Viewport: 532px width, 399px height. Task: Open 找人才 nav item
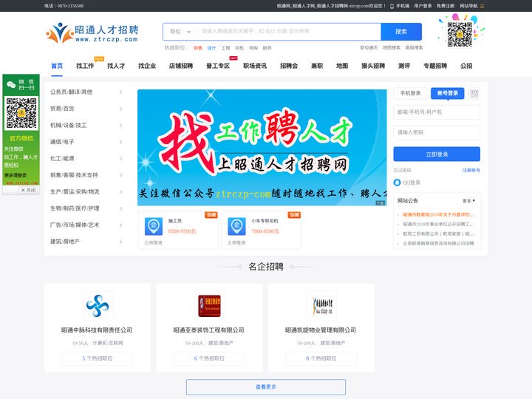click(x=116, y=66)
